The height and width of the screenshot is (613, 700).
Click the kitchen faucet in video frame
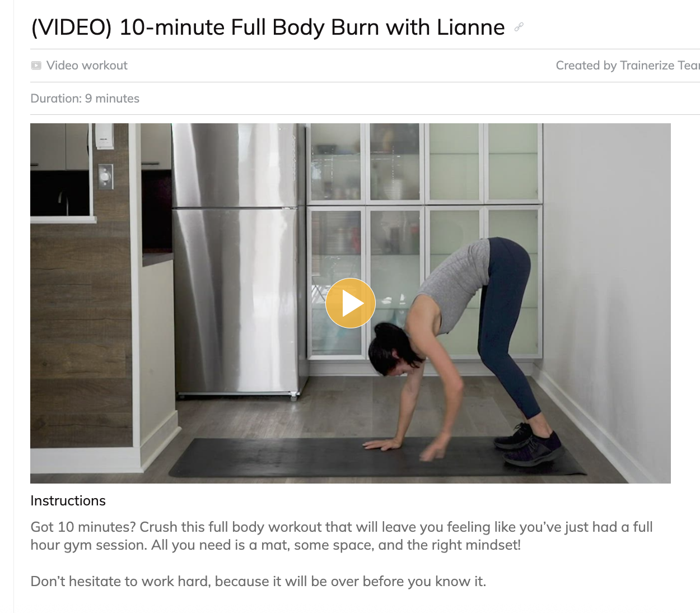click(x=63, y=203)
